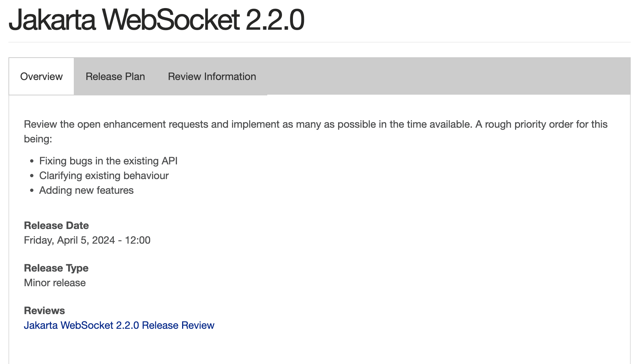Click the active tab labeled Overview

click(41, 76)
